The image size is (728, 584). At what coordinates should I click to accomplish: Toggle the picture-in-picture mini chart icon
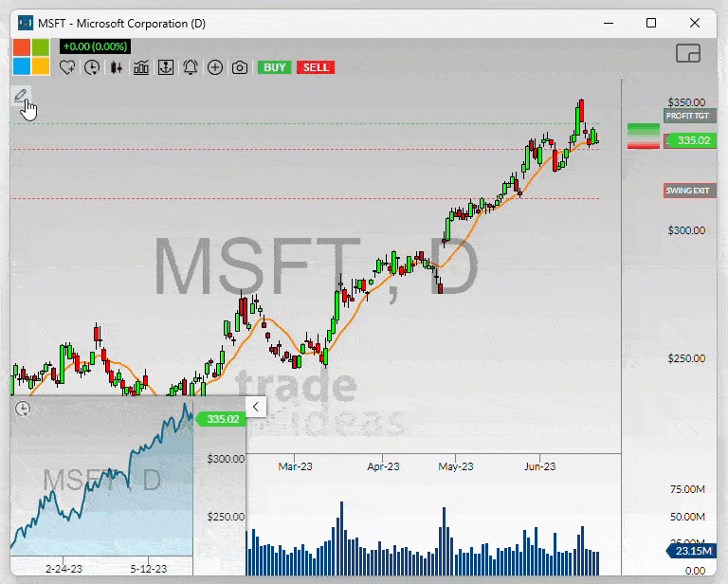pyautogui.click(x=688, y=53)
